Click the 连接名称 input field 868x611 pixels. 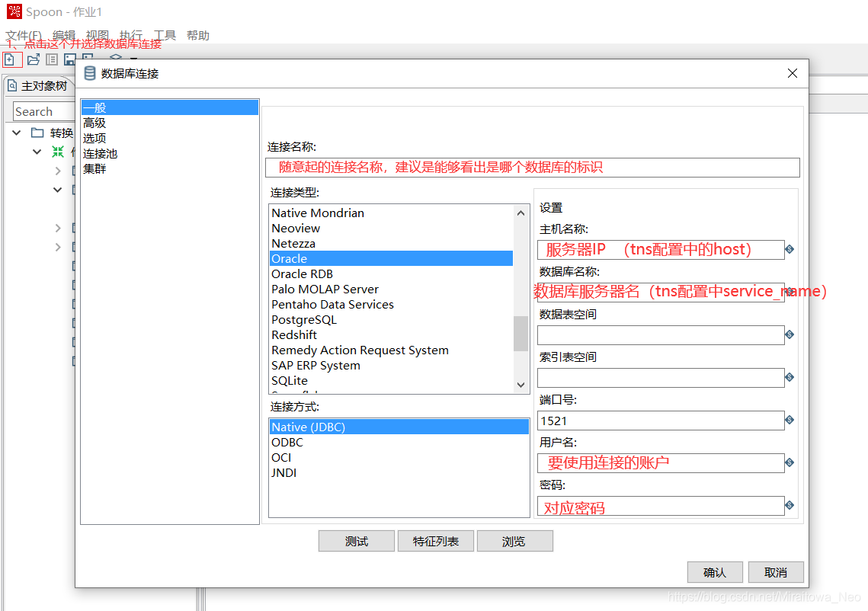533,168
